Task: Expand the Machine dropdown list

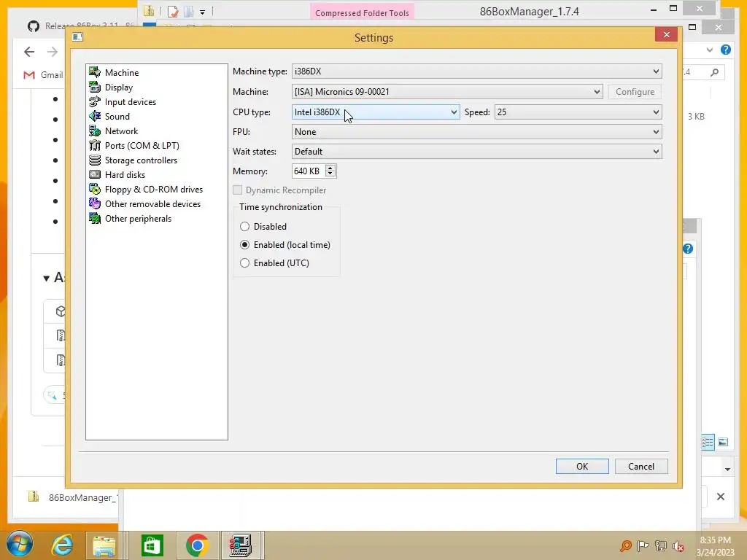Action: tap(597, 91)
